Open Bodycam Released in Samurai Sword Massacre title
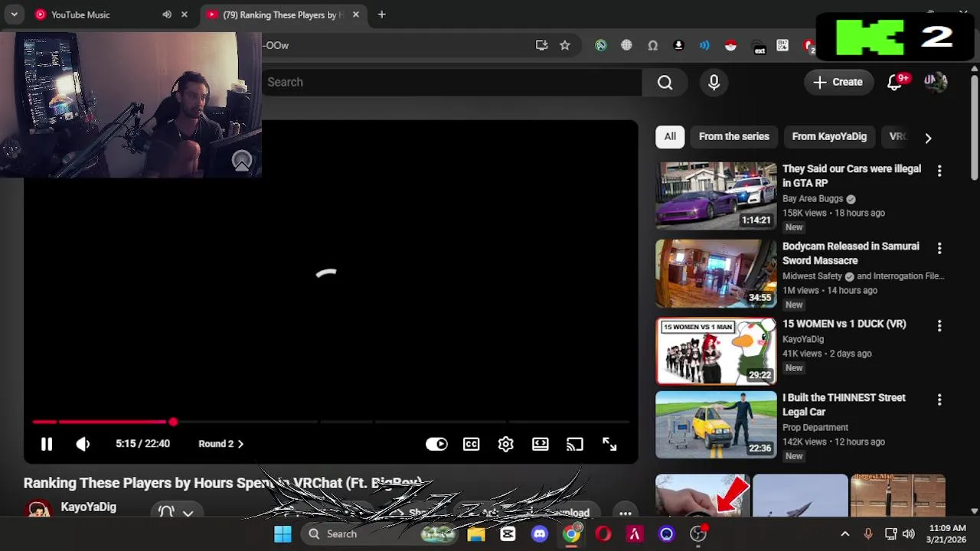 coord(851,253)
